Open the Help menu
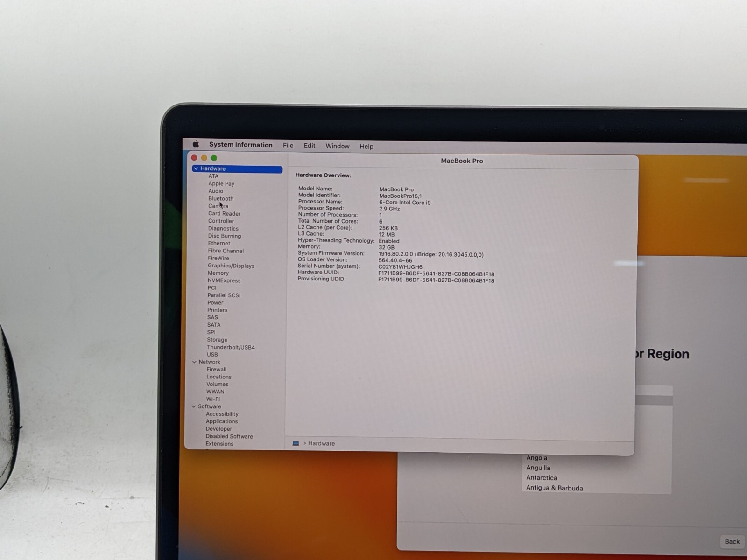The image size is (747, 560). click(x=366, y=147)
